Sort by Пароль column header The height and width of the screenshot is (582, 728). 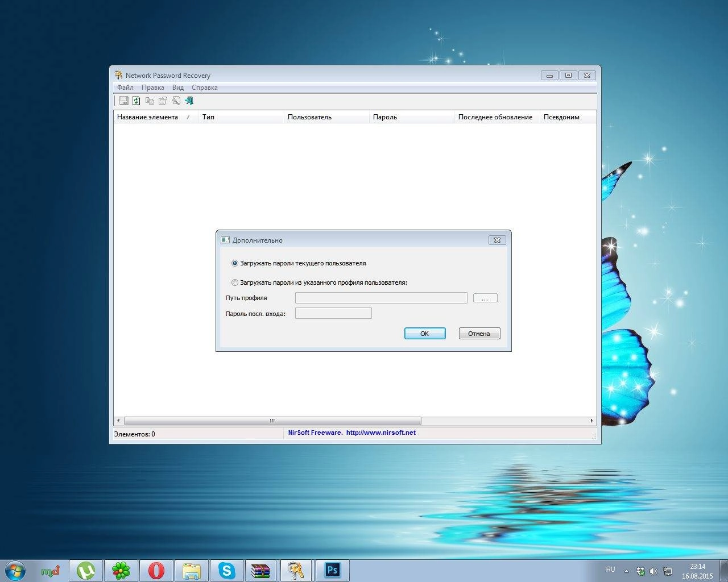coord(412,117)
